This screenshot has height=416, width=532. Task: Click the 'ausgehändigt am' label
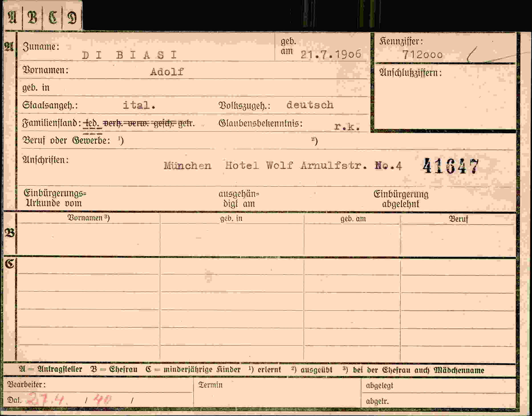click(x=239, y=199)
